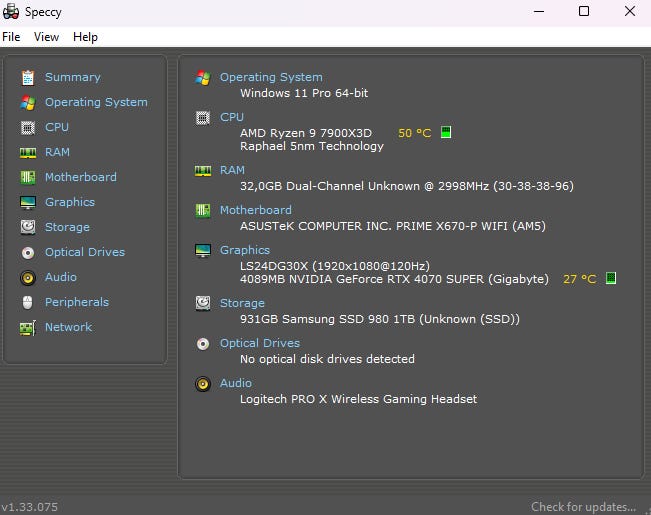Click the CPU chip icon in sidebar
651x515 pixels.
tap(27, 127)
